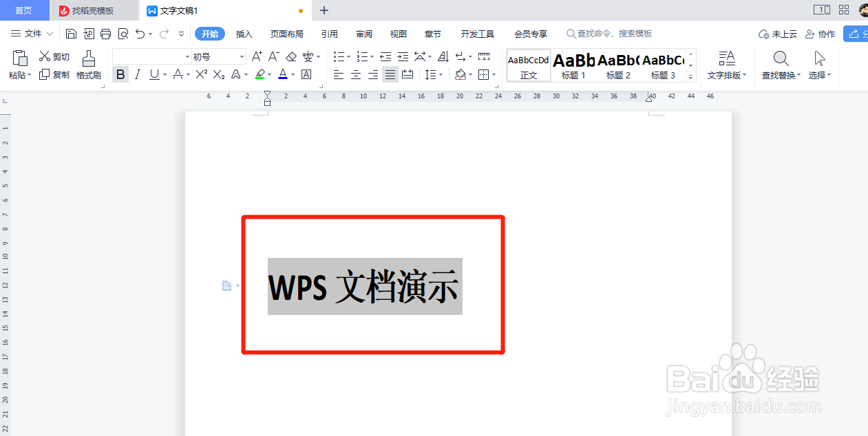Open the 查找替换 dropdown
Viewport: 868px width, 436px height.
click(781, 65)
